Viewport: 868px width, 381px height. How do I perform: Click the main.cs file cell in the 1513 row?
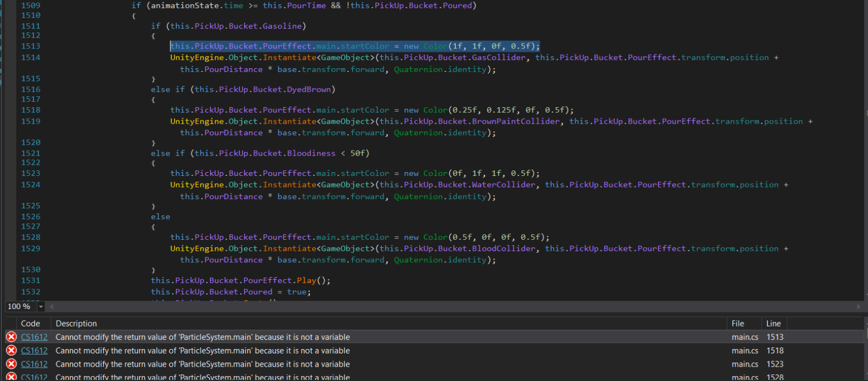pos(745,337)
